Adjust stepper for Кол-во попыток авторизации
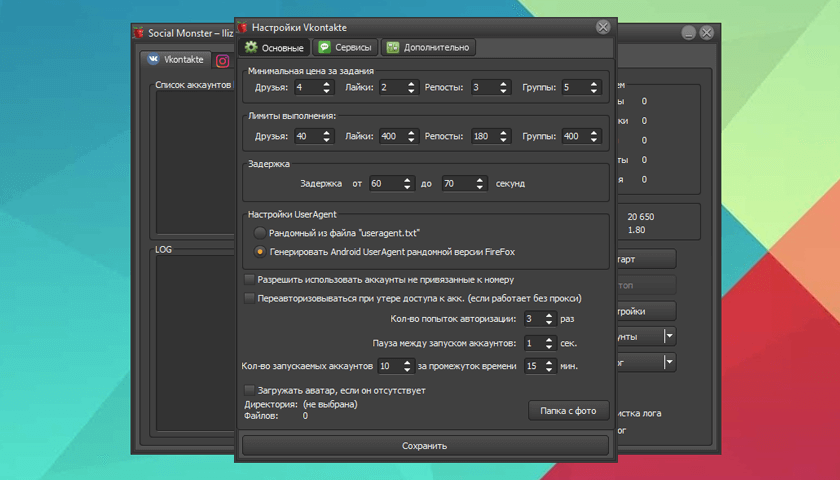Screen dimensions: 840x480 click(x=549, y=319)
